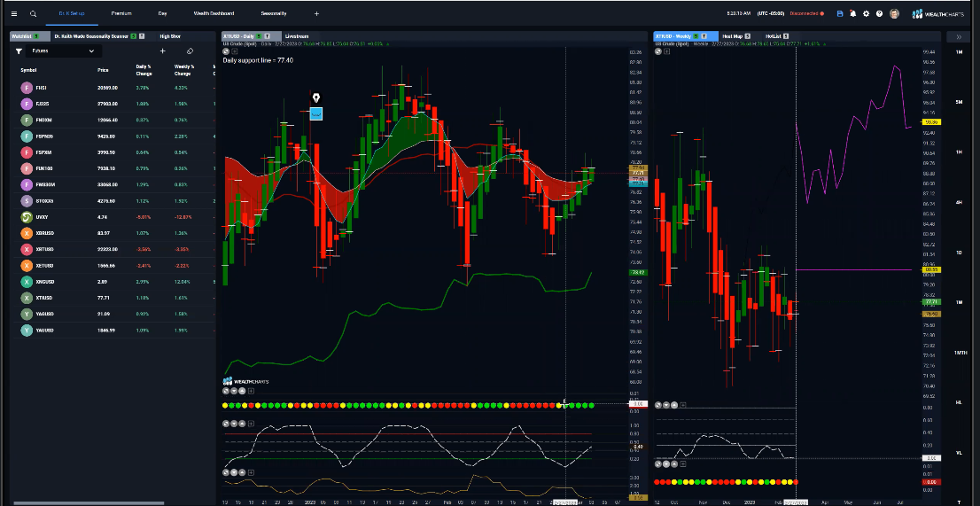Sort the watchlist by Price column
Screen dimensions: 980x506
103,70
